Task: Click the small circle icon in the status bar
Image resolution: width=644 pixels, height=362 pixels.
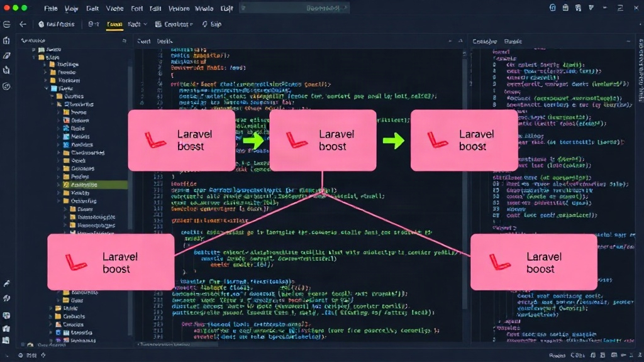Action: coord(21,356)
